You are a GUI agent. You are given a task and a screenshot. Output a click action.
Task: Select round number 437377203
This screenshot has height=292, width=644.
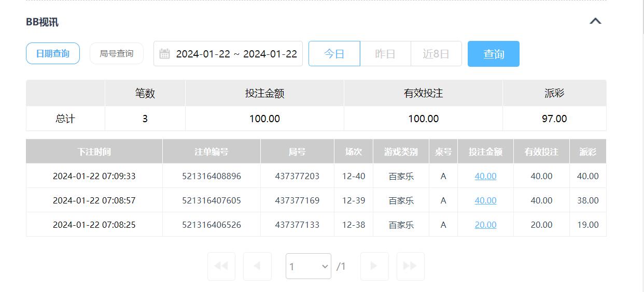297,176
